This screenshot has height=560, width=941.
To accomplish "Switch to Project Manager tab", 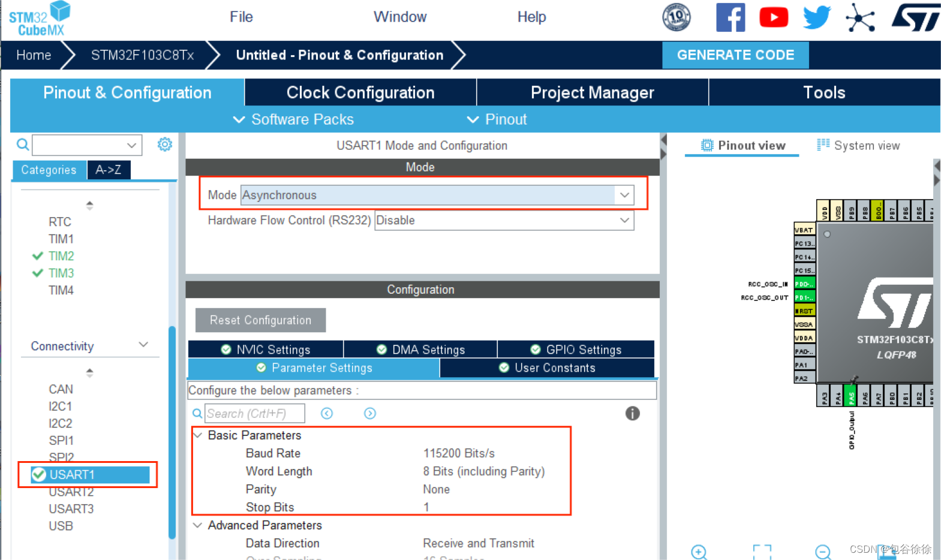I will (593, 92).
